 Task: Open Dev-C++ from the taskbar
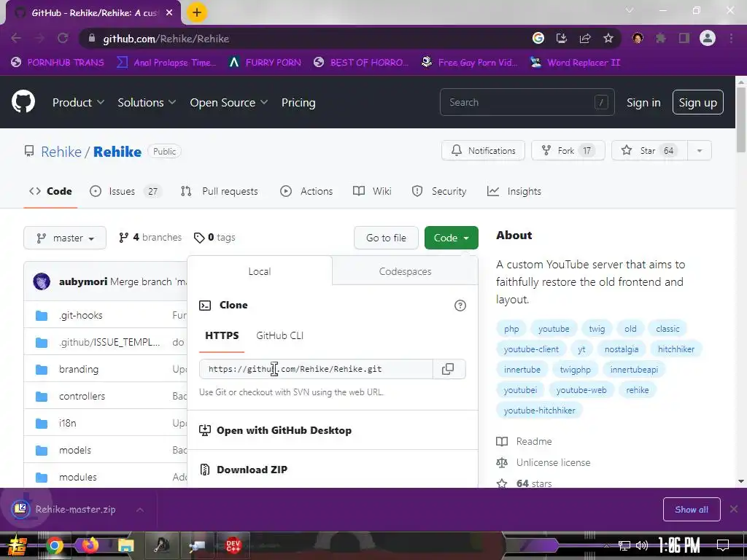233,545
